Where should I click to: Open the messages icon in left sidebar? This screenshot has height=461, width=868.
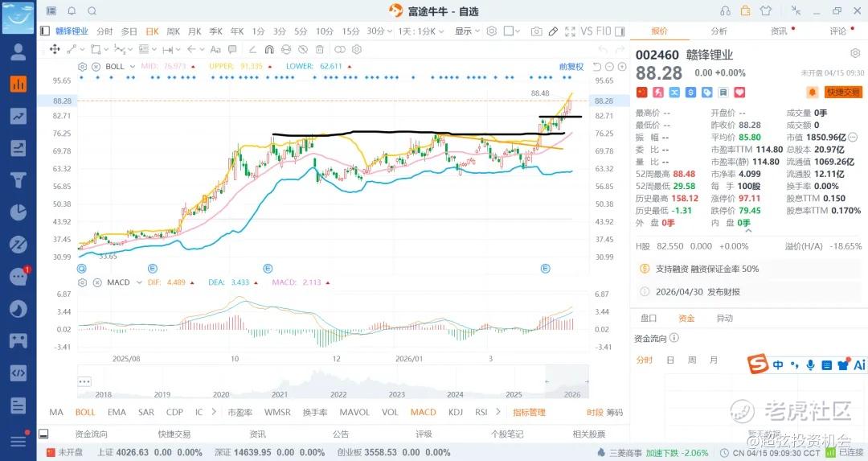click(x=18, y=277)
